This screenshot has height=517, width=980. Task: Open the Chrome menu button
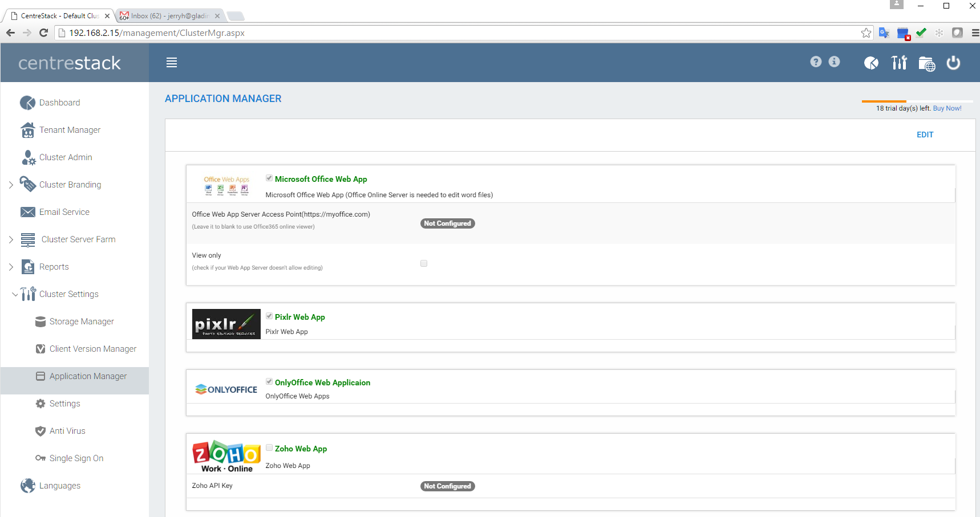point(975,33)
